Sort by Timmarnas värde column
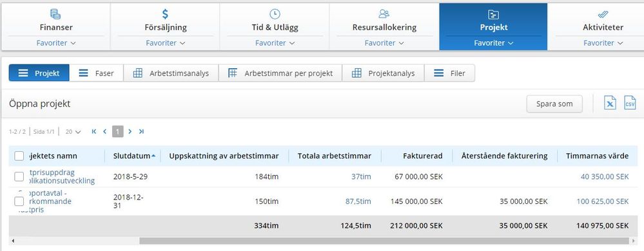The height and width of the screenshot is (251, 644). click(x=597, y=156)
